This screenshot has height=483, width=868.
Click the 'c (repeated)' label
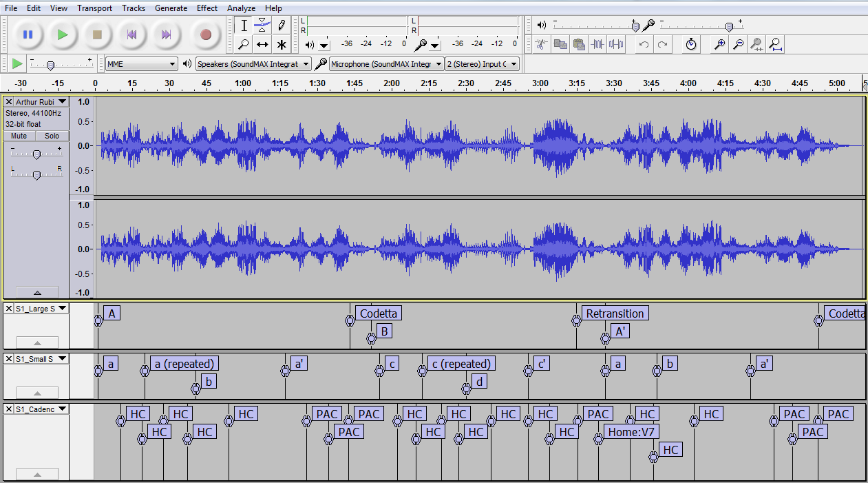[x=461, y=363]
